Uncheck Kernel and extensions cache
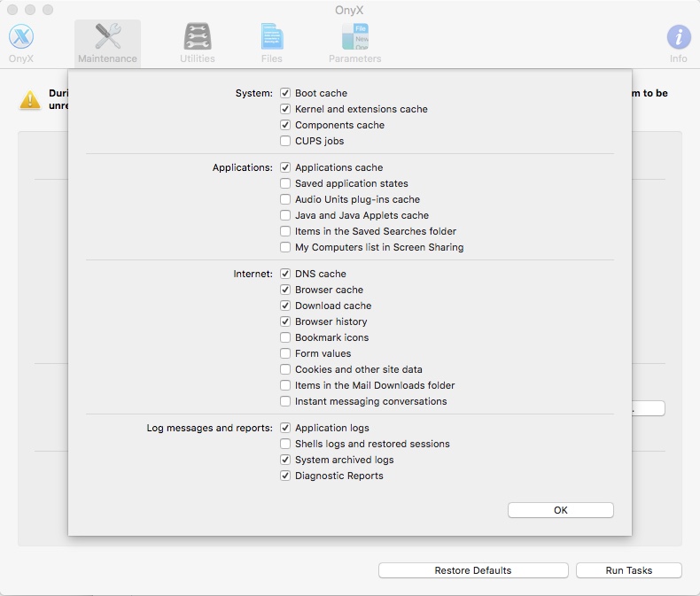Image resolution: width=700 pixels, height=596 pixels. pos(285,109)
